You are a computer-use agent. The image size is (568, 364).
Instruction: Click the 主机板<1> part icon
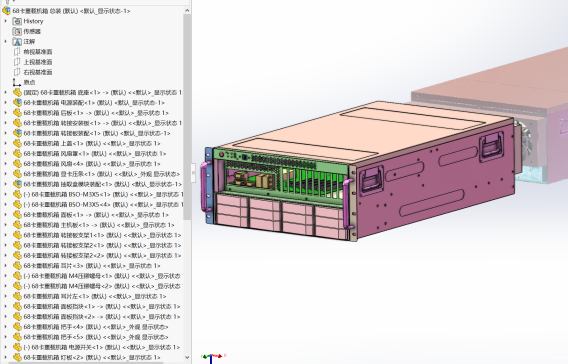(17, 225)
